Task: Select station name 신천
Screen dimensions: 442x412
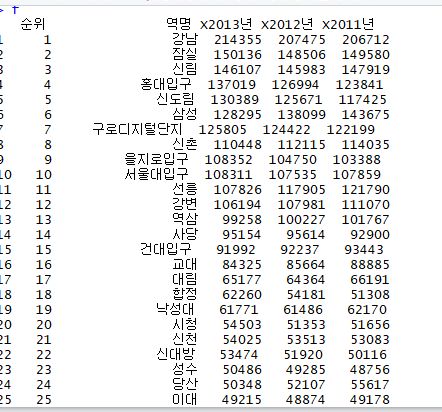Action: click(x=185, y=339)
